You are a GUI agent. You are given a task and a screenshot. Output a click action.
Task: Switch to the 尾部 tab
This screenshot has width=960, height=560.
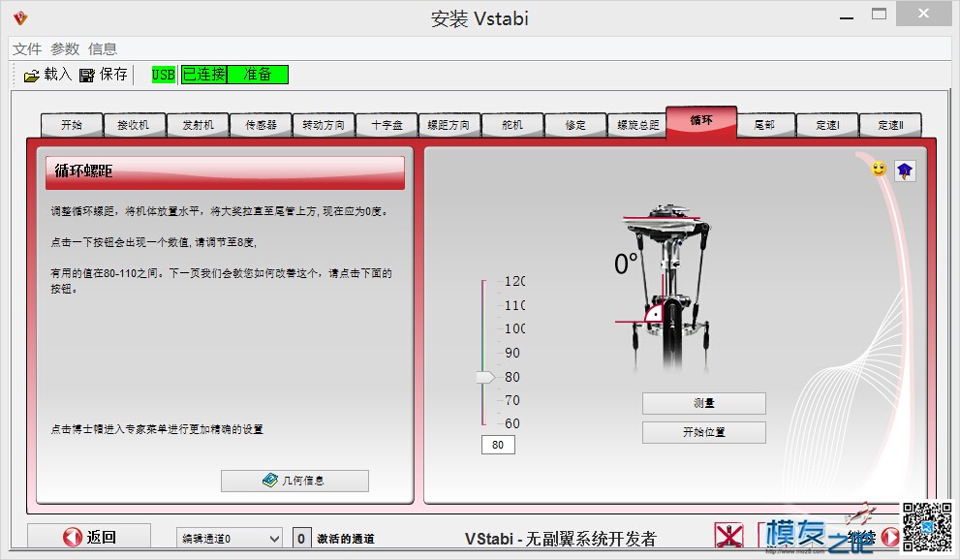[x=764, y=125]
